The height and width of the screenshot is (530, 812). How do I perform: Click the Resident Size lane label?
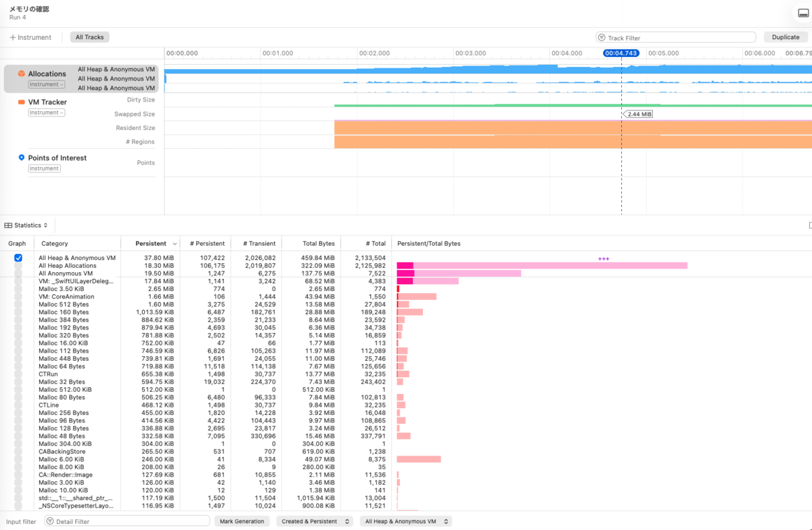[135, 128]
